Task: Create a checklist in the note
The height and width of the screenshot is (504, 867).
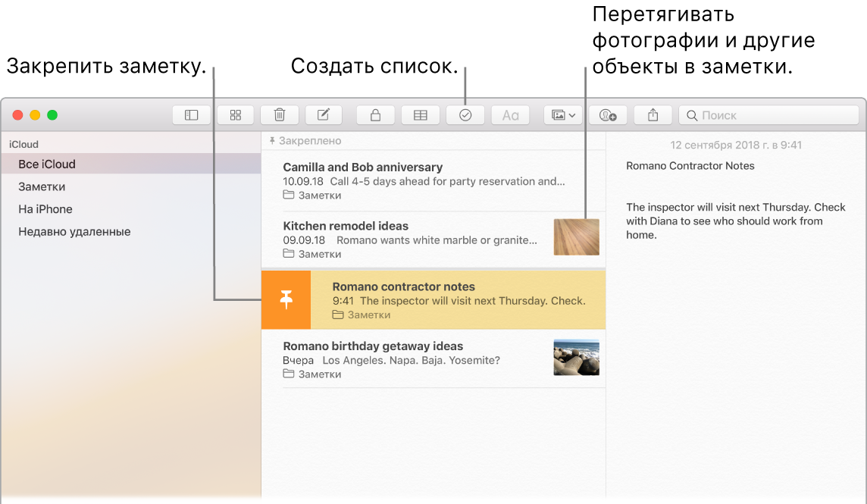Action: (465, 114)
